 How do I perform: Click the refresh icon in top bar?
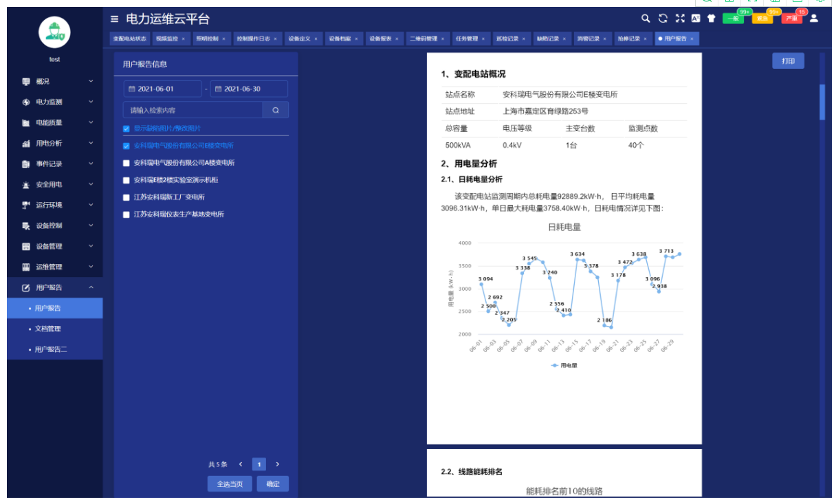[x=663, y=19]
